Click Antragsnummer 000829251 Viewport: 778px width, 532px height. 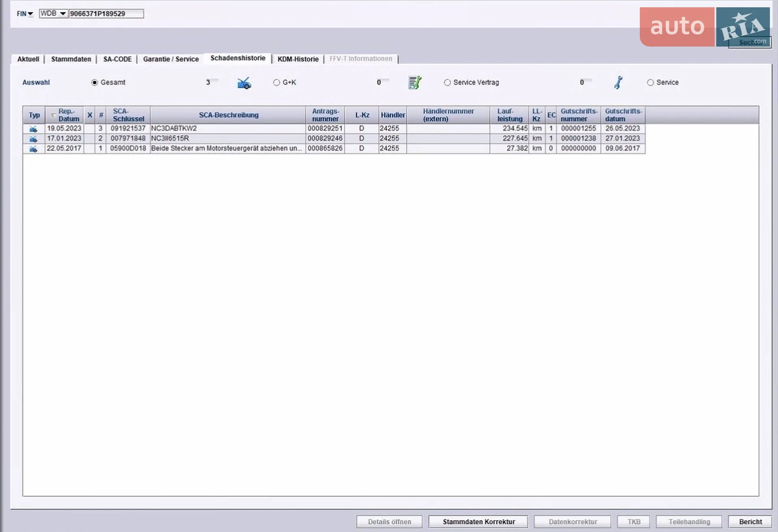coord(325,128)
